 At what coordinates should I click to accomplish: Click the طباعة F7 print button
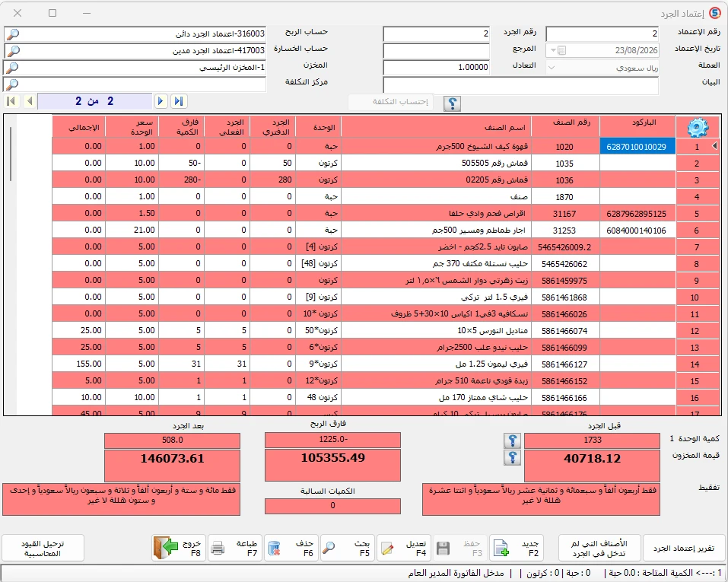pyautogui.click(x=234, y=548)
